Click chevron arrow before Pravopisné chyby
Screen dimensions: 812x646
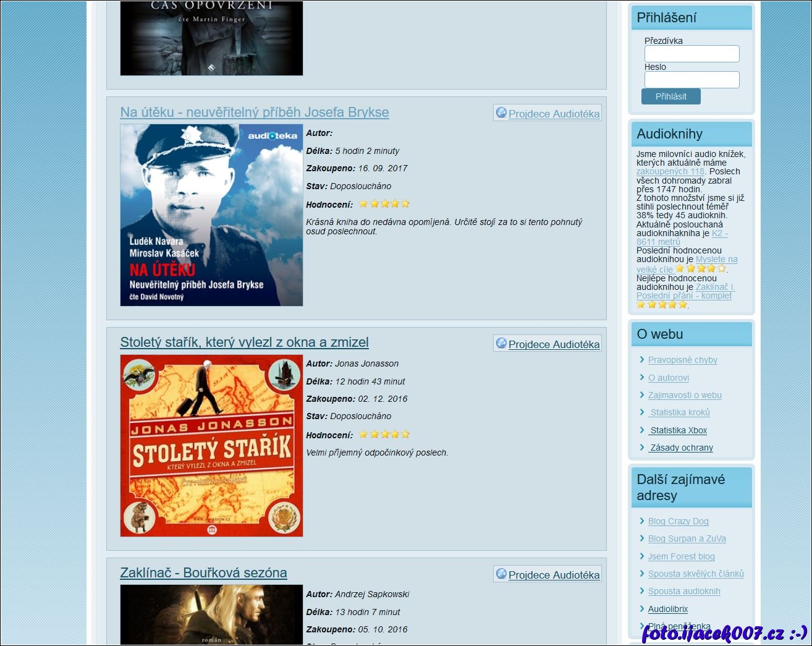(x=642, y=360)
